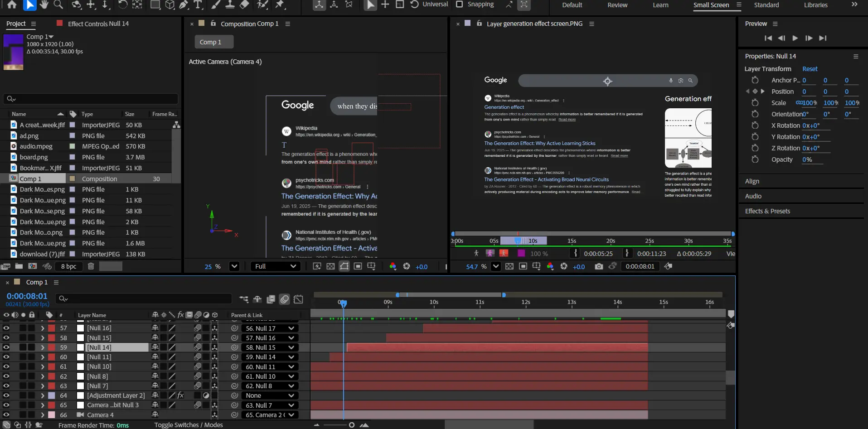Select the Zoom tool in toolbar

click(58, 5)
